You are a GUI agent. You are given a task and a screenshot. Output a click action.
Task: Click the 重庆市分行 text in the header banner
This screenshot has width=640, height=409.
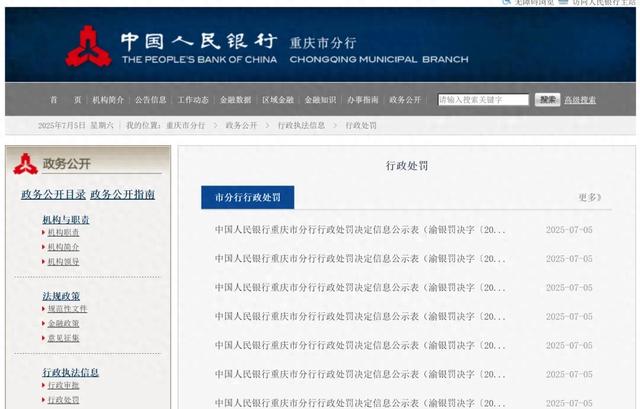click(x=323, y=43)
